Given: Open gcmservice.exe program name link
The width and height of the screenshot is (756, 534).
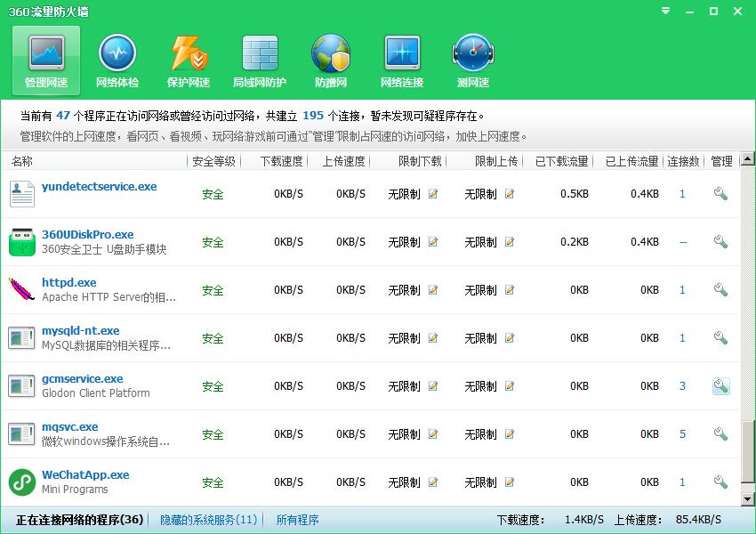Looking at the screenshot, I should pyautogui.click(x=83, y=378).
